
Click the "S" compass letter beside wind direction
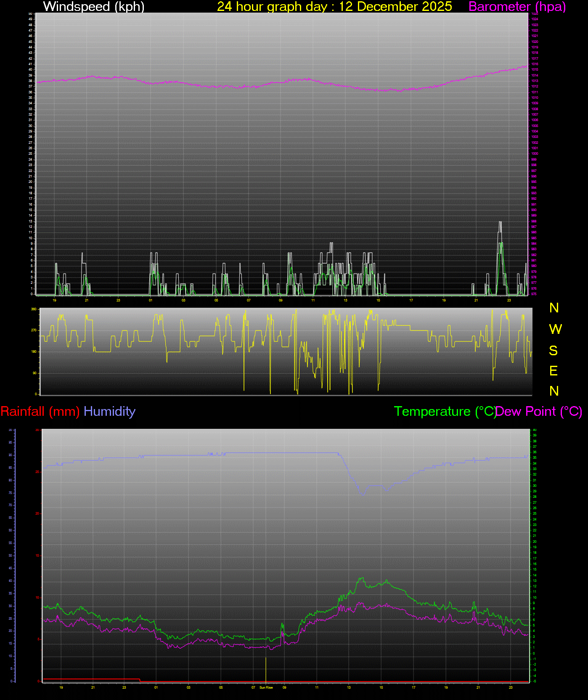(554, 350)
